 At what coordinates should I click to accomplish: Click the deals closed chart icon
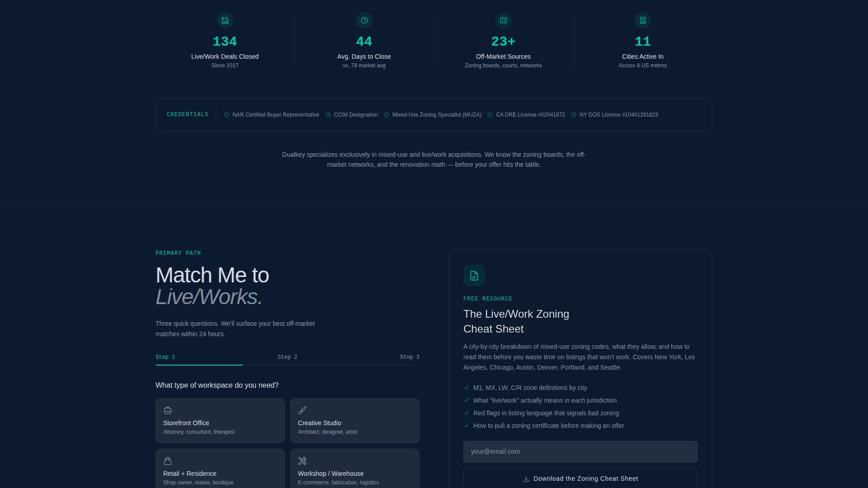click(225, 20)
